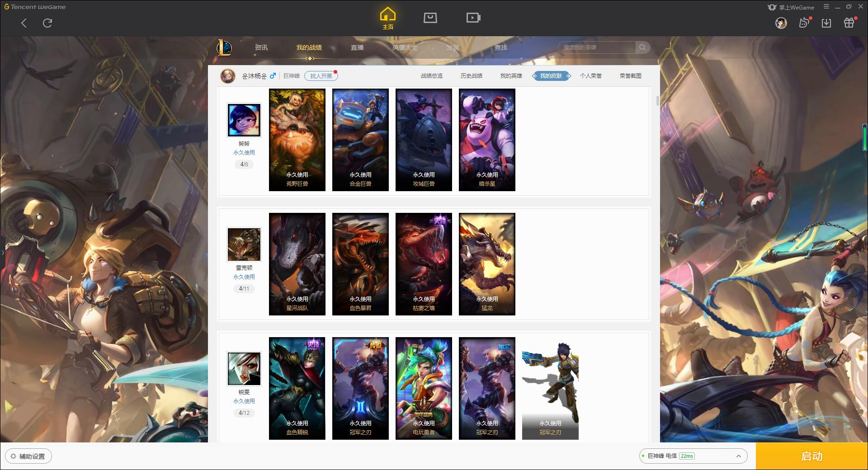This screenshot has height=470, width=868.
Task: Click the search magnifier icon
Action: tap(642, 47)
